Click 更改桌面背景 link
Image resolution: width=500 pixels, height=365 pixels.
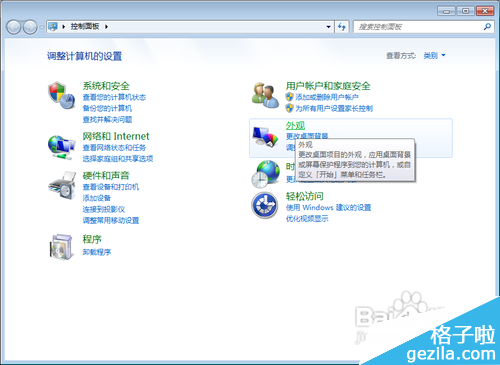pyautogui.click(x=307, y=136)
